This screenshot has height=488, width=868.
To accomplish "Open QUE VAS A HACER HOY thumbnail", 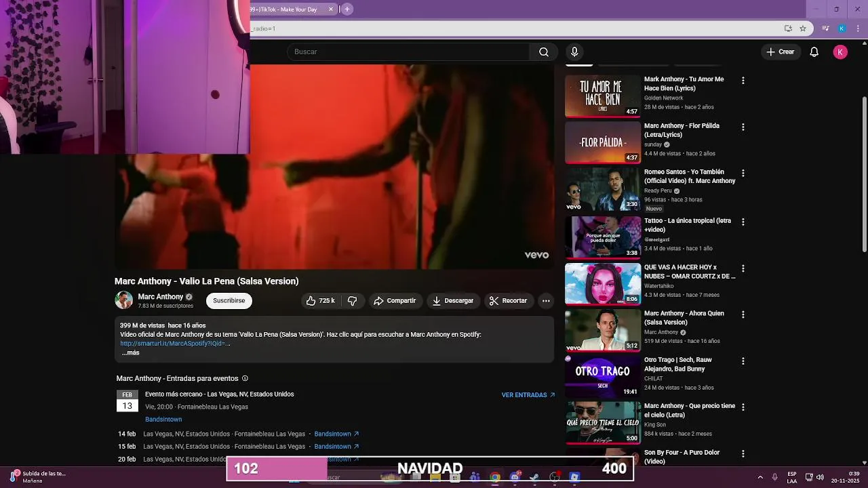I will (603, 284).
